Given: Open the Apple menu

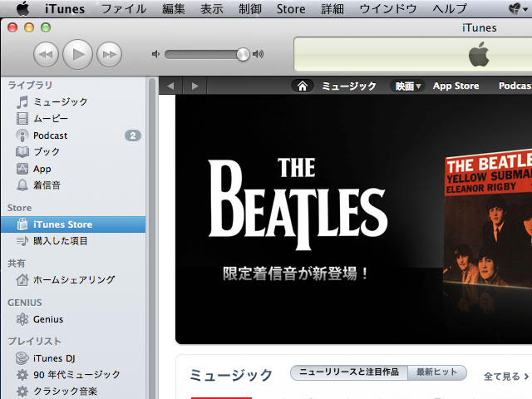Looking at the screenshot, I should click(22, 8).
